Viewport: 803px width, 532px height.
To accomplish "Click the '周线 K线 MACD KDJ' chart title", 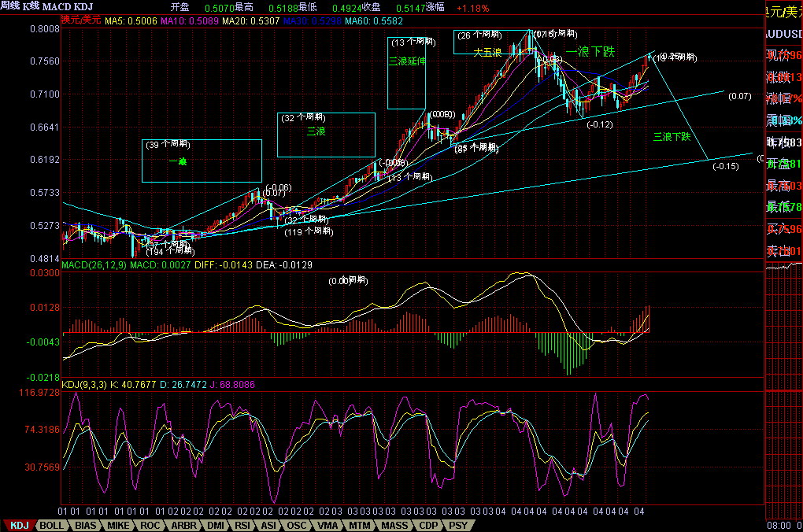I will 46,6.
